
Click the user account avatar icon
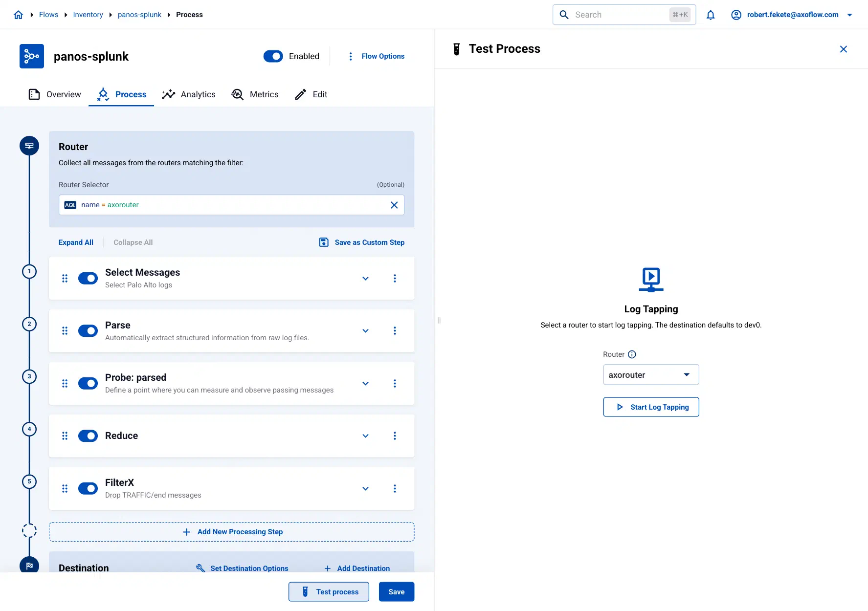click(736, 15)
